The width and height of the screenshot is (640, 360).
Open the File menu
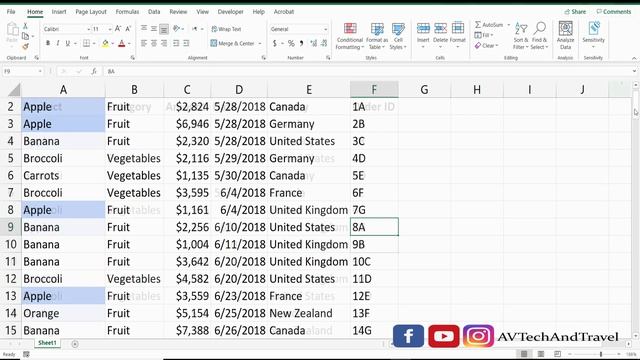[11, 12]
